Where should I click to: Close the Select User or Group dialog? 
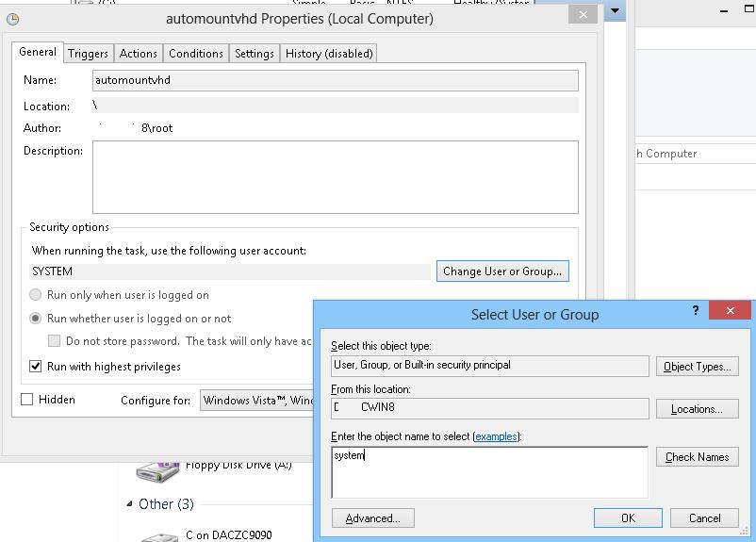730,310
